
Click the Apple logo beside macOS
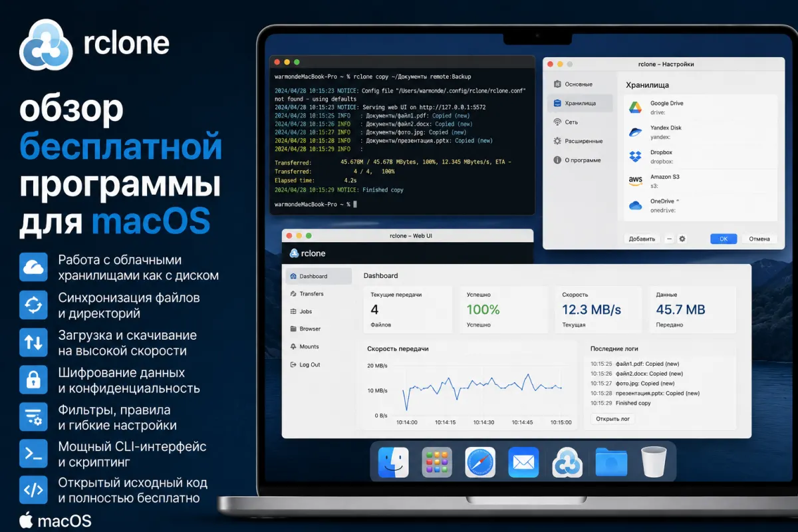(26, 519)
